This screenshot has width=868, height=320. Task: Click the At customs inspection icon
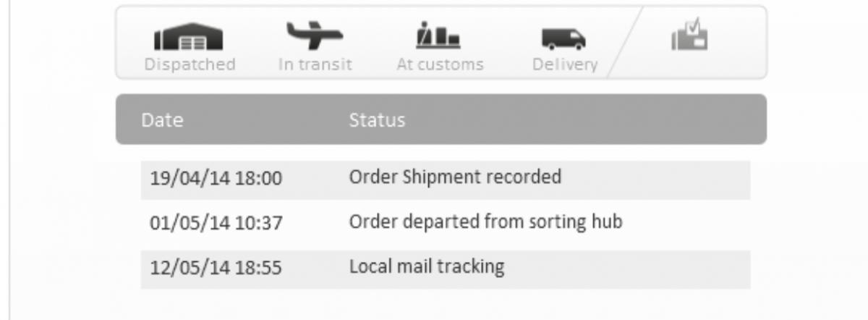(x=439, y=37)
